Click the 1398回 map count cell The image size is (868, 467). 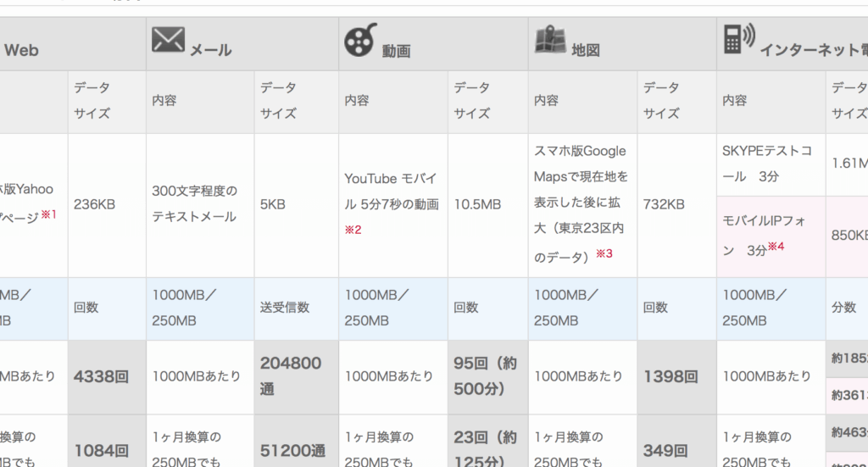pyautogui.click(x=670, y=376)
